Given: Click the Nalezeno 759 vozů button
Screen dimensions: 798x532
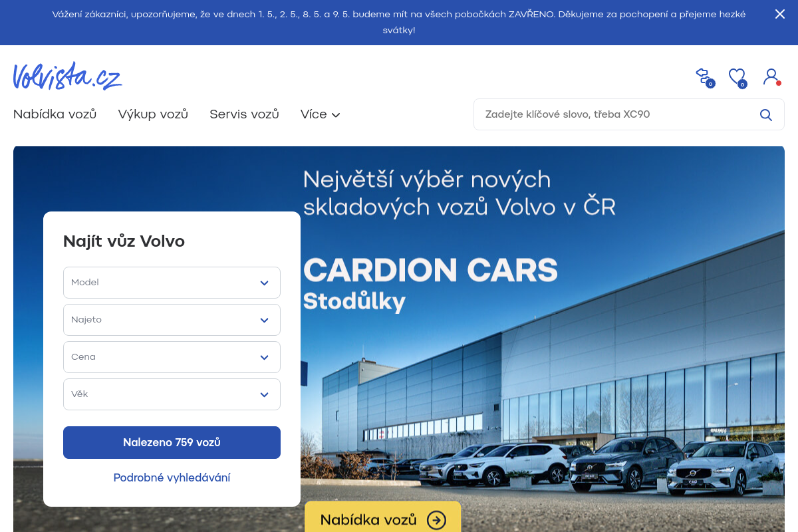Looking at the screenshot, I should click(x=172, y=442).
